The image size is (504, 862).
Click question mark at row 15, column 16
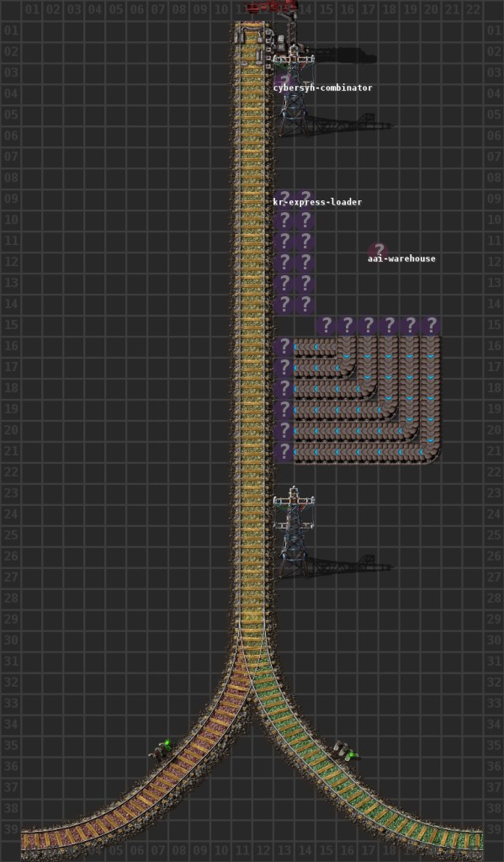pos(347,326)
